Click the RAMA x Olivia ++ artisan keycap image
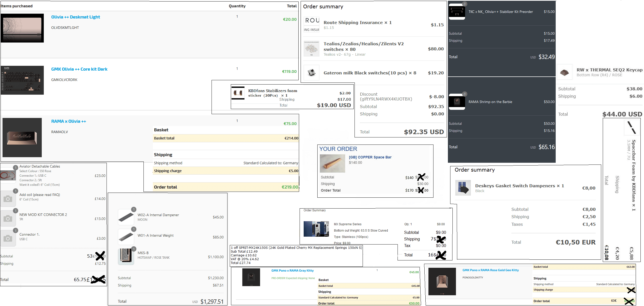Viewport: 644px width, 306px height. pyautogui.click(x=22, y=137)
